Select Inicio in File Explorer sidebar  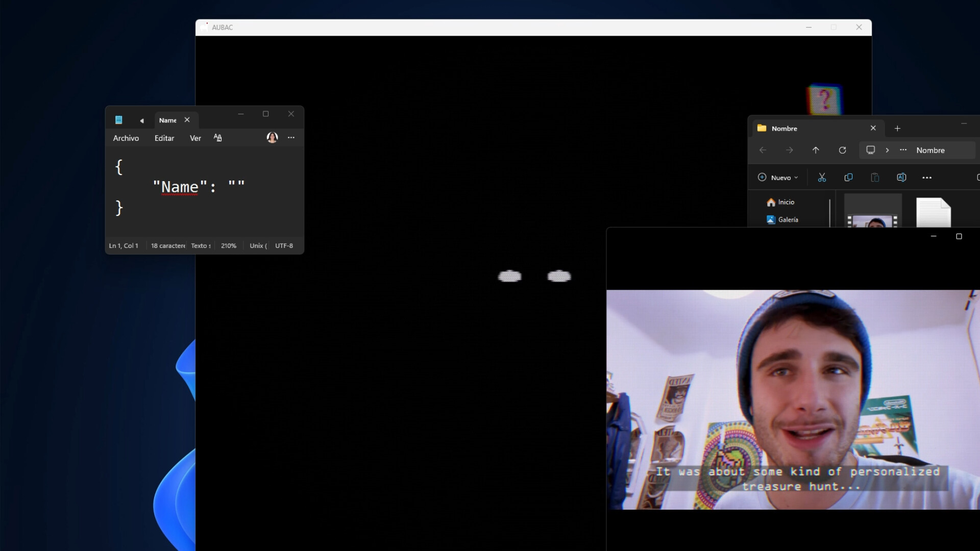tap(780, 203)
